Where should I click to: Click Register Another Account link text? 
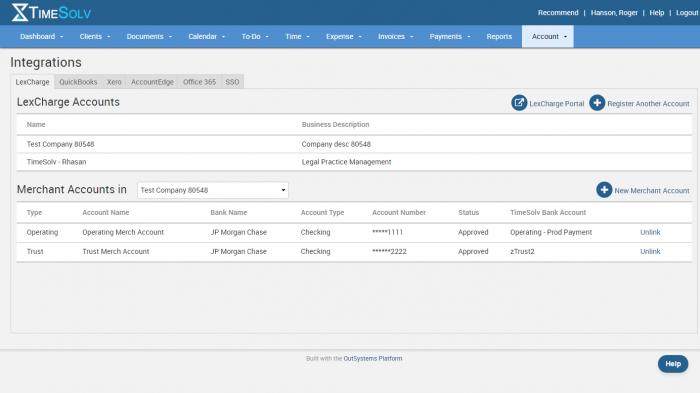[x=648, y=104]
